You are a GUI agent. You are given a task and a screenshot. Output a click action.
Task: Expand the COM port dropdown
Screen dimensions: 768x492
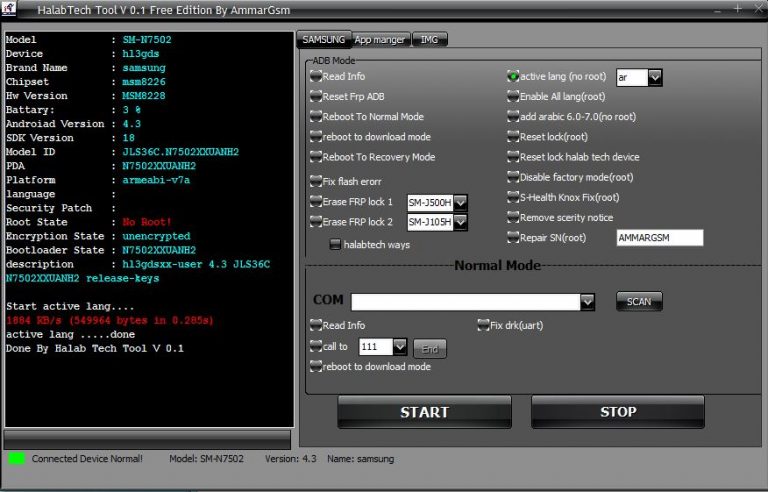coord(587,302)
